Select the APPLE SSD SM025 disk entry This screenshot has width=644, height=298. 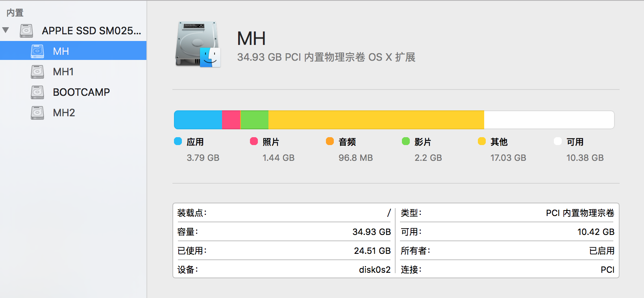91,31
